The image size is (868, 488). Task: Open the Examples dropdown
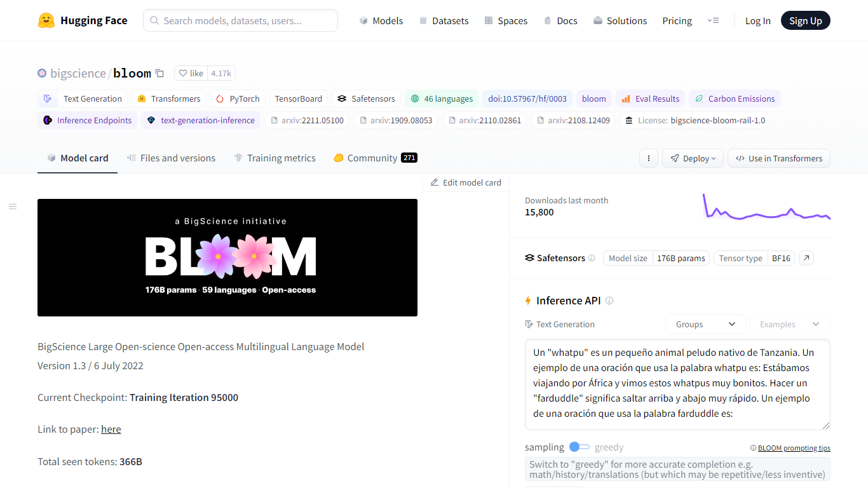(x=789, y=324)
